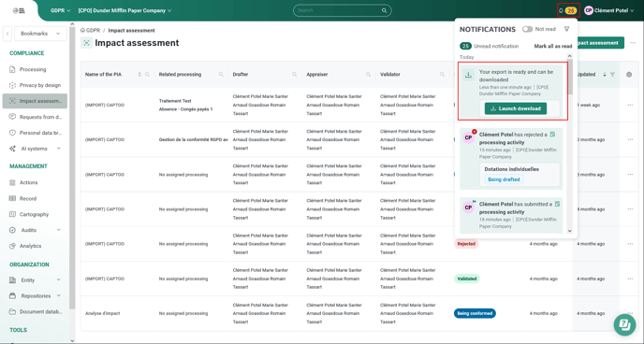Image resolution: width=644 pixels, height=344 pixels.
Task: Select Impact assessment in the sidebar
Action: click(35, 101)
